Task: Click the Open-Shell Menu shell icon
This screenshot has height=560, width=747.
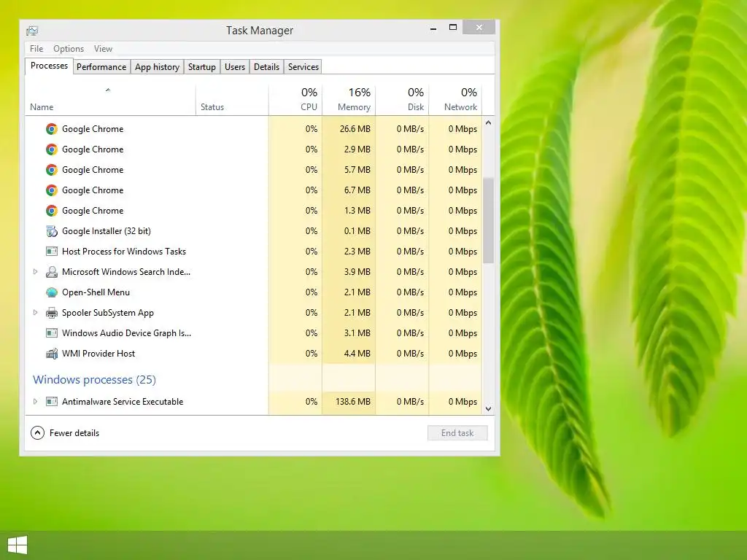Action: [52, 292]
